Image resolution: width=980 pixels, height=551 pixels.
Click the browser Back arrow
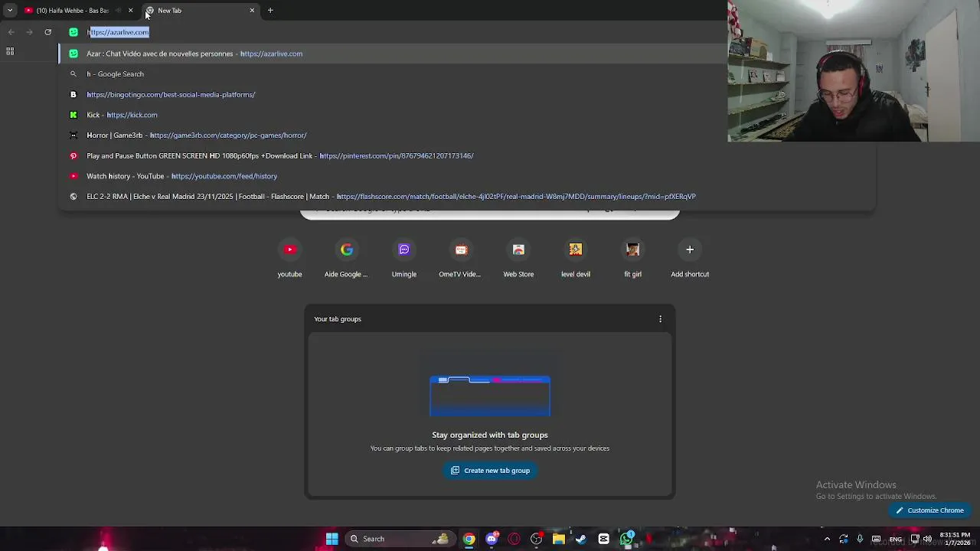coord(11,32)
